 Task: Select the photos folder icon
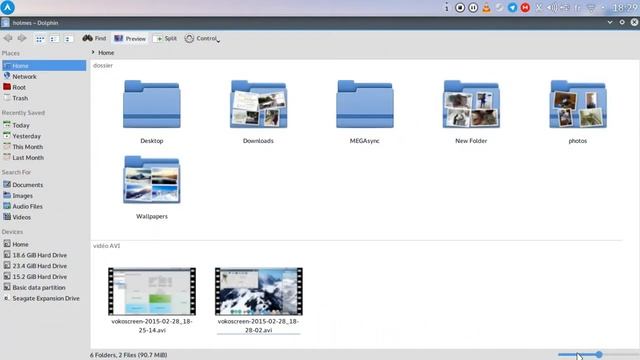(578, 104)
